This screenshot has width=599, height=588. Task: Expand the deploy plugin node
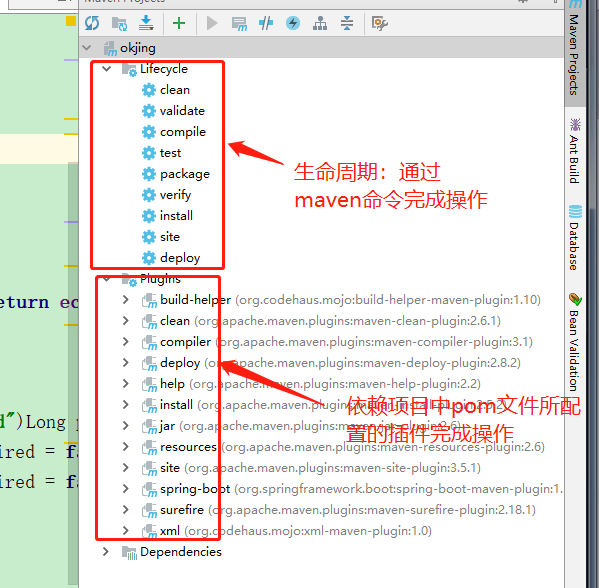point(126,363)
